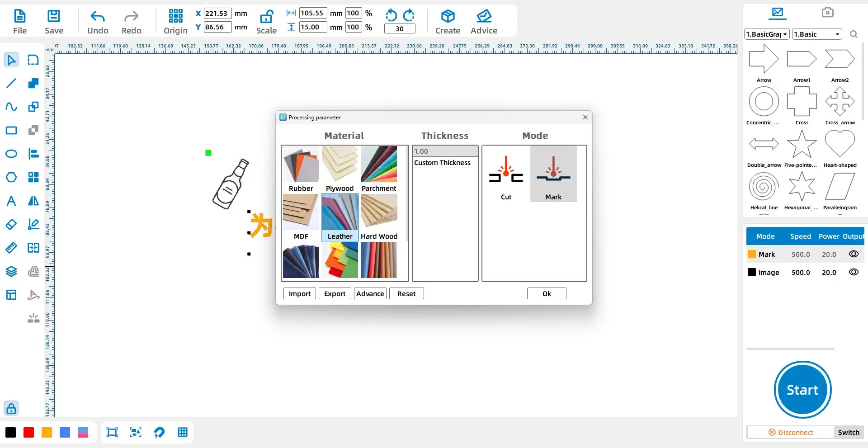868x448 pixels.
Task: Rotate the object clockwise
Action: 409,16
